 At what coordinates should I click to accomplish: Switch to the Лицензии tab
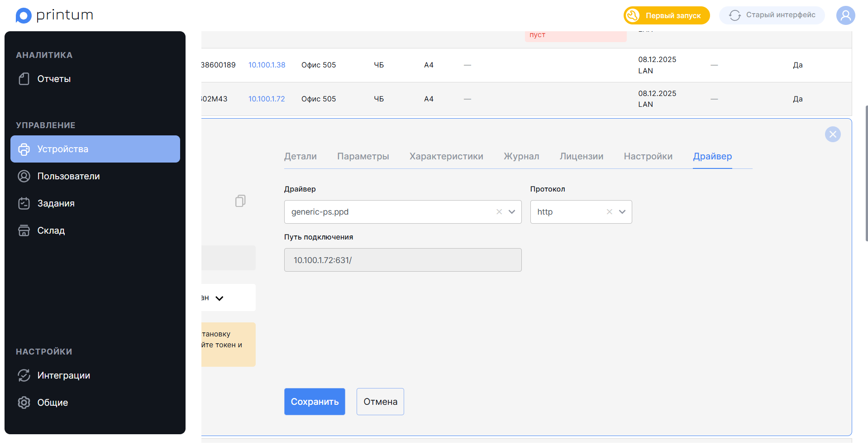pyautogui.click(x=582, y=156)
